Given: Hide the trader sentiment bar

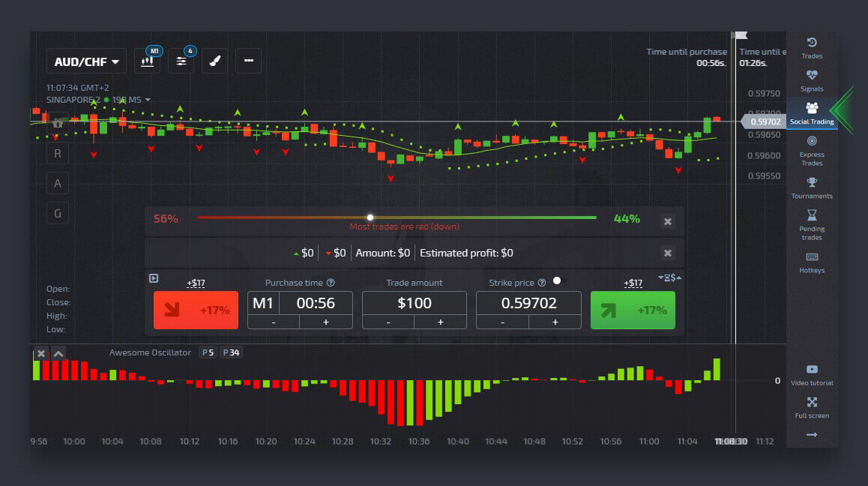Looking at the screenshot, I should pos(667,221).
